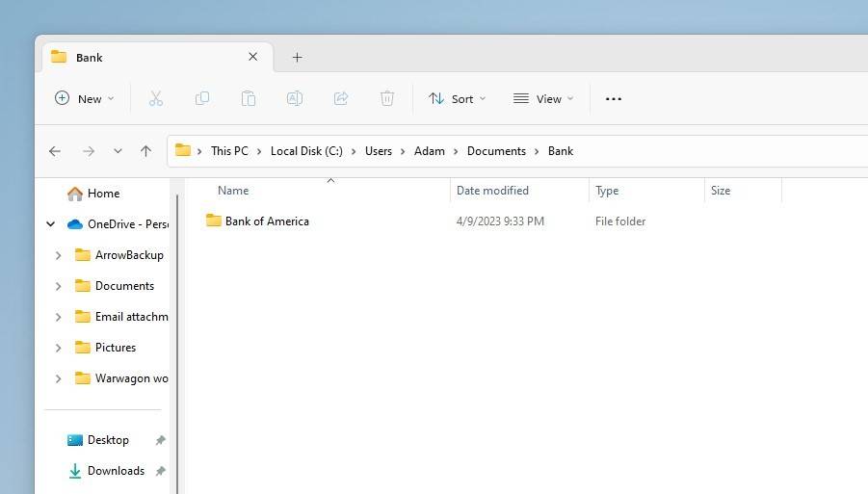Select the Bank tab
The image size is (868, 494).
tap(158, 57)
